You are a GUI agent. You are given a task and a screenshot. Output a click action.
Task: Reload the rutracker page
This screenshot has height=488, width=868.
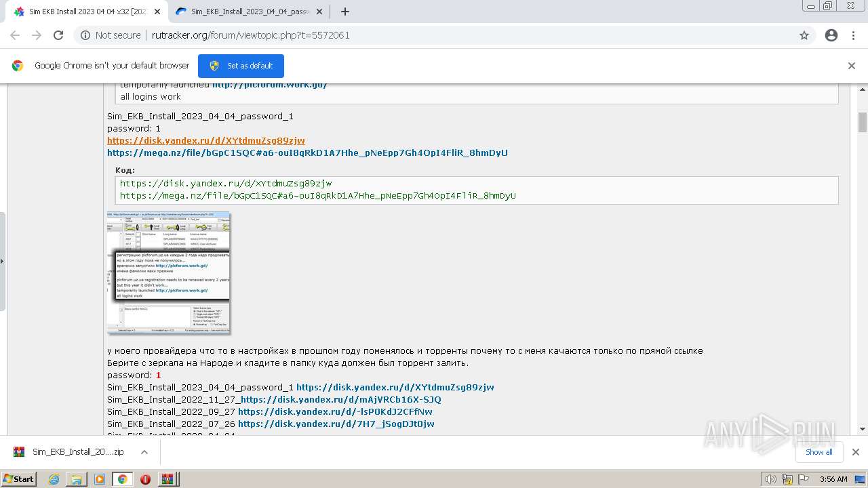coord(58,35)
